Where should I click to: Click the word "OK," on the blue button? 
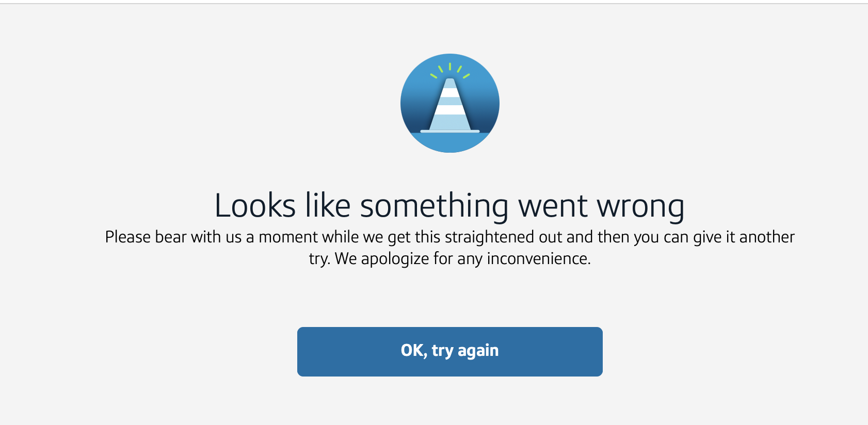pyautogui.click(x=414, y=350)
